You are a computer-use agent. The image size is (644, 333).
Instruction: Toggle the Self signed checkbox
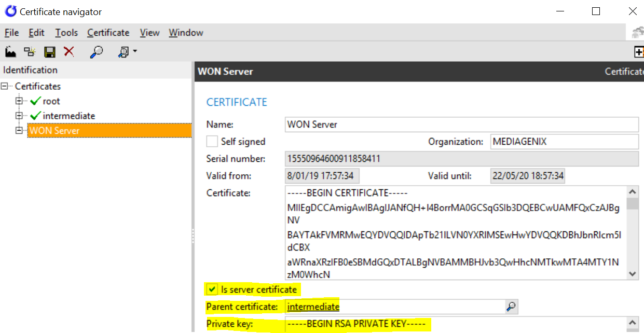(212, 142)
